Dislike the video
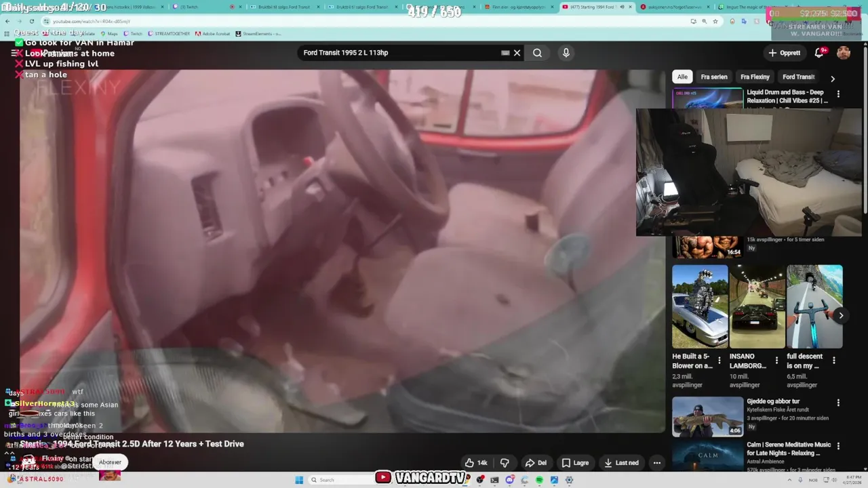The image size is (868, 488). tap(505, 463)
